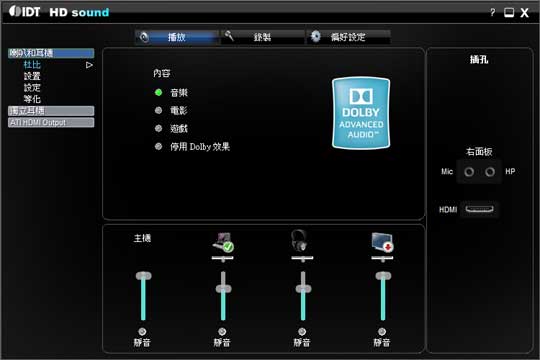Click the gear icon on 偏好設定 tab

click(x=315, y=37)
